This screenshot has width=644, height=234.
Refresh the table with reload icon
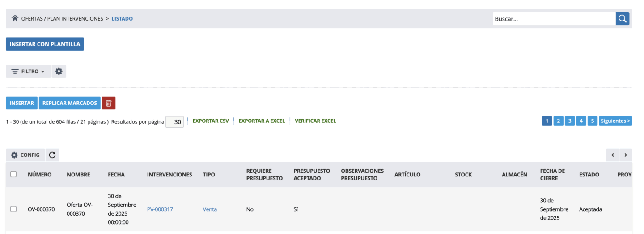tap(52, 155)
